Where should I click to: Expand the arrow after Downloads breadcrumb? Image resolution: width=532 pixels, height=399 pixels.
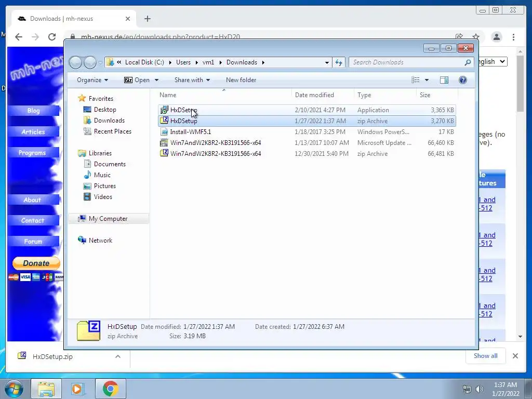(x=263, y=62)
